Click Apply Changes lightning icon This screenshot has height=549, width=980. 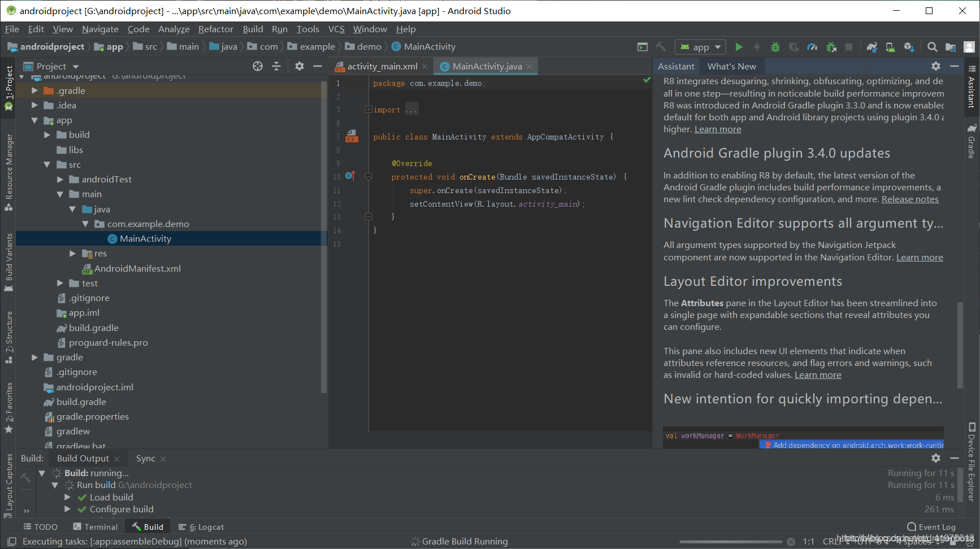click(757, 47)
